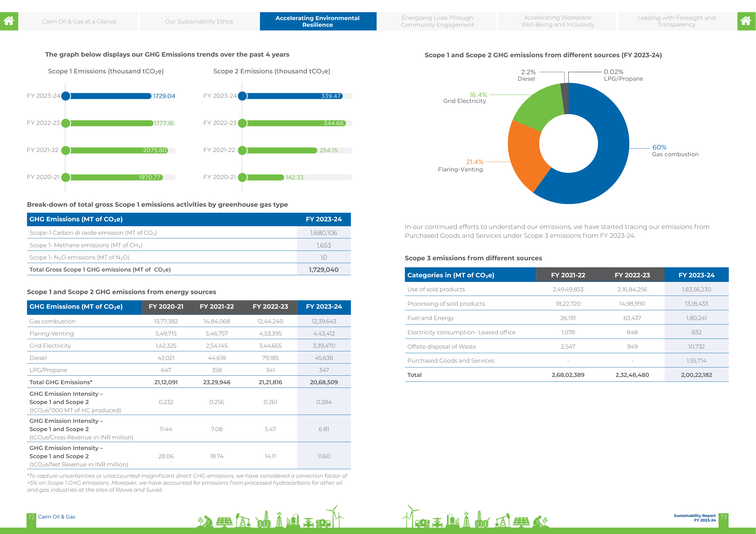Image resolution: width=756 pixels, height=534 pixels.
Task: Click Scope 3 Total FY 2023-24 value 2,00,22,182
Action: click(696, 375)
